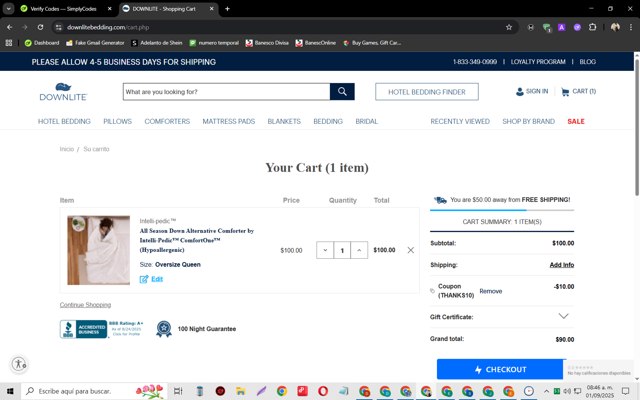Click Hotel Bedding Finder button
Viewport: 640px width, 400px height.
(427, 92)
